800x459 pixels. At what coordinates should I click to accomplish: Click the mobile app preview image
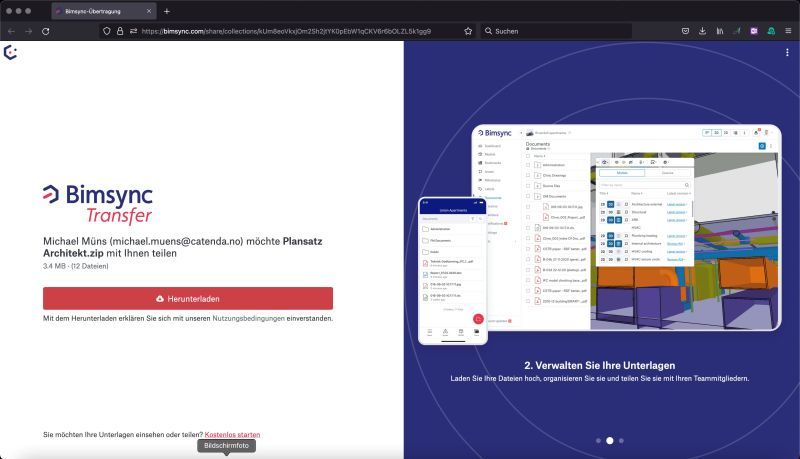[453, 271]
